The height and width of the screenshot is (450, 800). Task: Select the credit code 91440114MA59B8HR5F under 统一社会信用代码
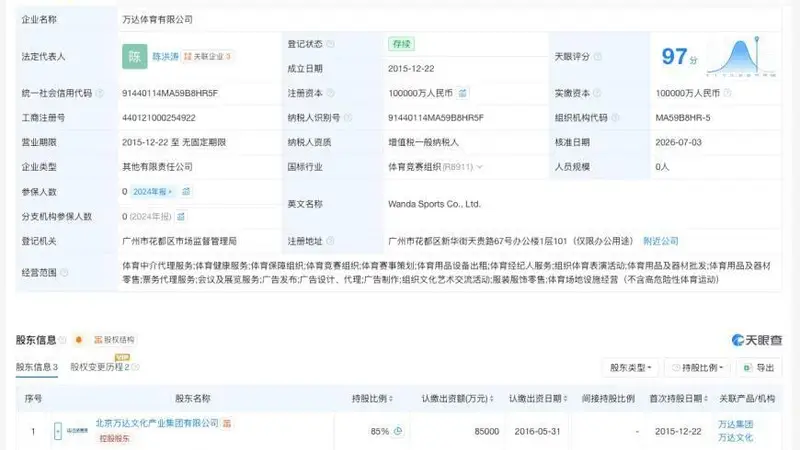pyautogui.click(x=170, y=93)
